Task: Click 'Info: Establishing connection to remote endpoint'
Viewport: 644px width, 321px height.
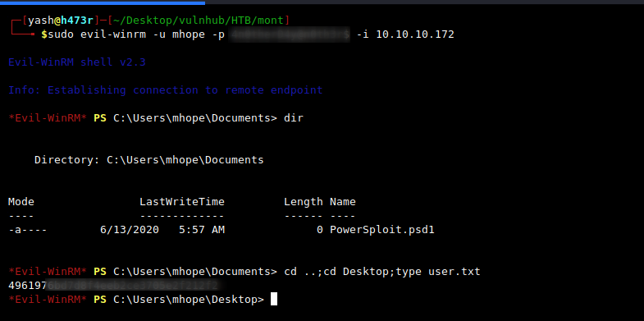Action: pos(166,90)
